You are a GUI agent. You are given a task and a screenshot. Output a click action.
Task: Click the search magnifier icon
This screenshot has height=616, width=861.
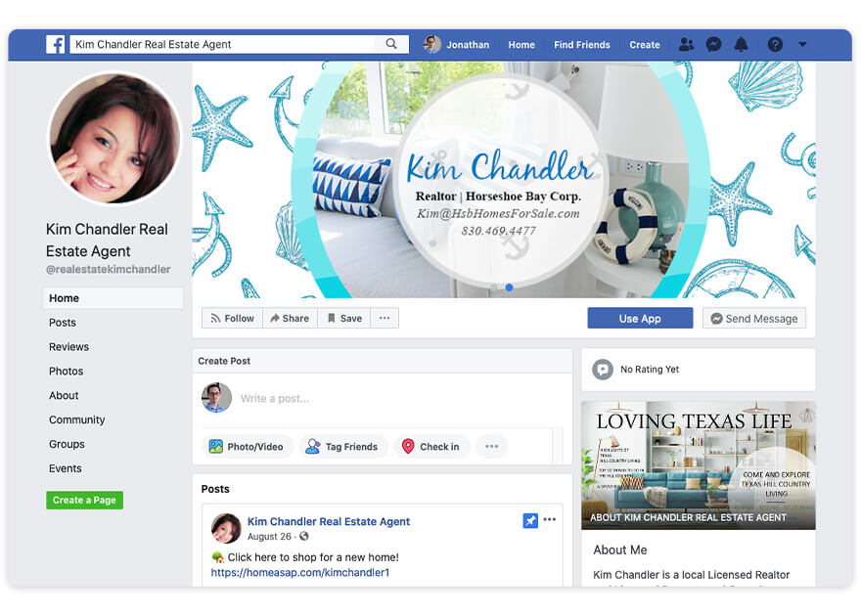pyautogui.click(x=391, y=44)
